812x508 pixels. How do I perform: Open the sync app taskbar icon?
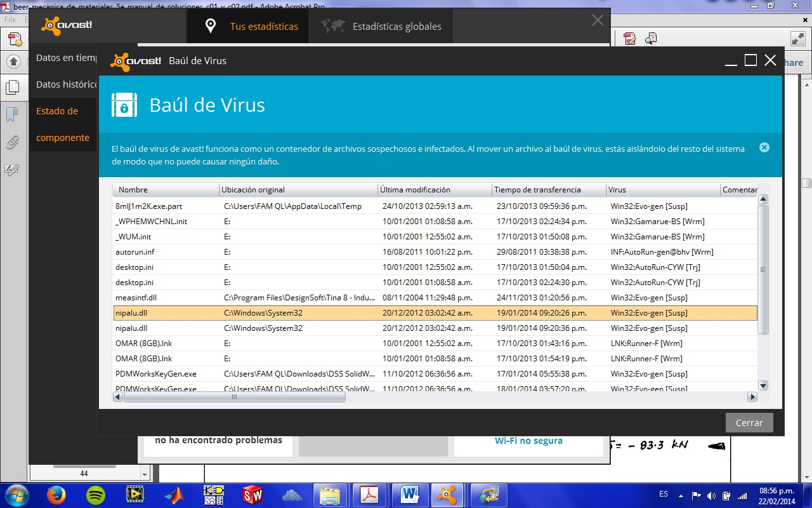[x=490, y=495]
